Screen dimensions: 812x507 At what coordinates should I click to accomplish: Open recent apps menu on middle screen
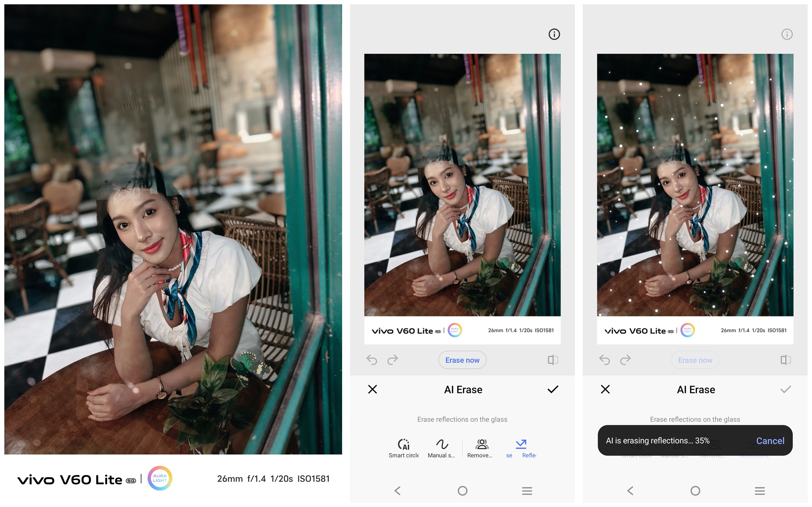click(x=527, y=490)
